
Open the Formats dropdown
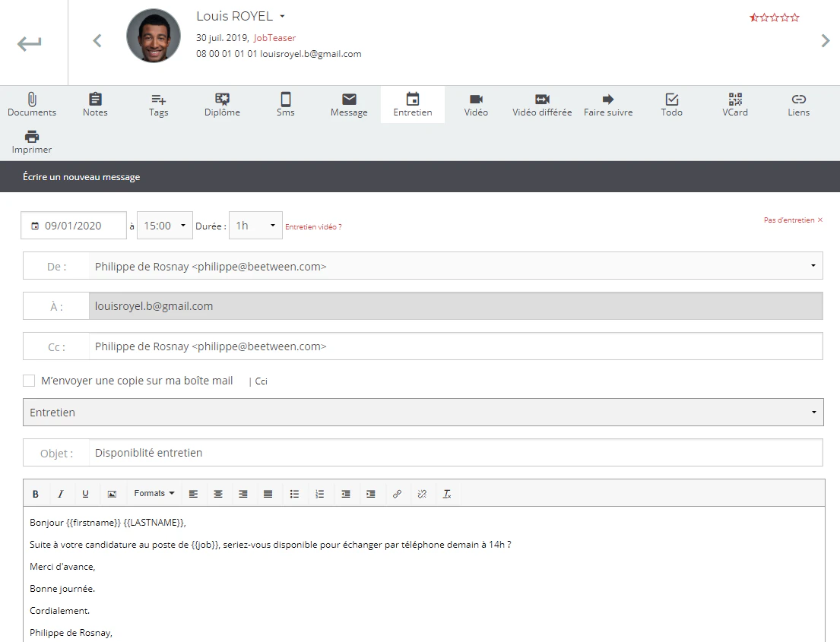[154, 494]
